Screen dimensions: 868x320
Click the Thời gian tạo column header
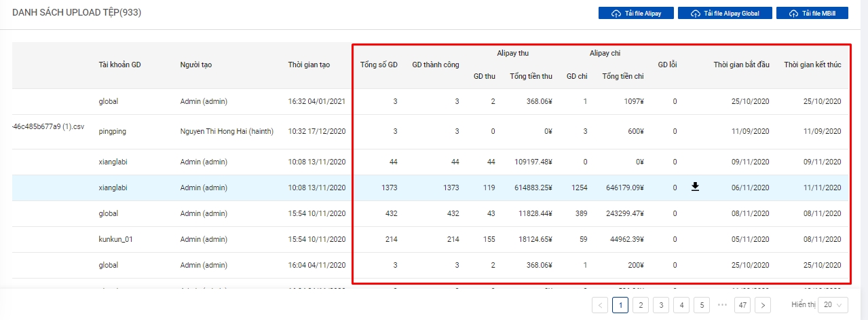click(x=309, y=65)
